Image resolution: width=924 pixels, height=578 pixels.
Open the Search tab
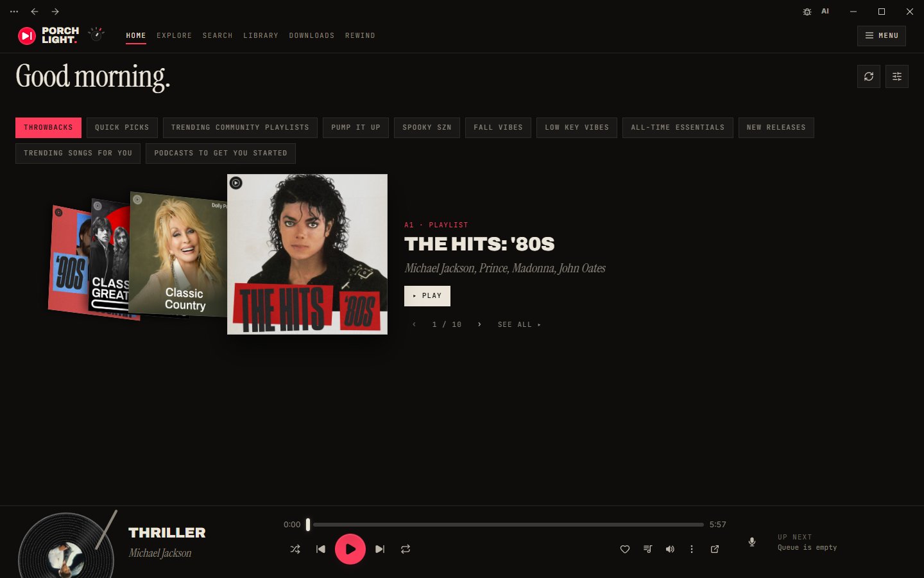(218, 36)
